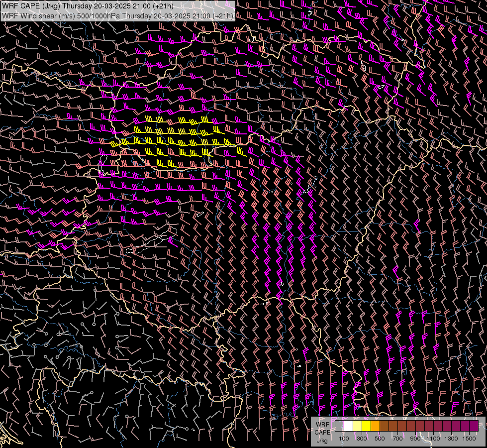487x448 pixels.
Task: Click the bright yellow CAPE legend swatch
Action: [x=367, y=426]
